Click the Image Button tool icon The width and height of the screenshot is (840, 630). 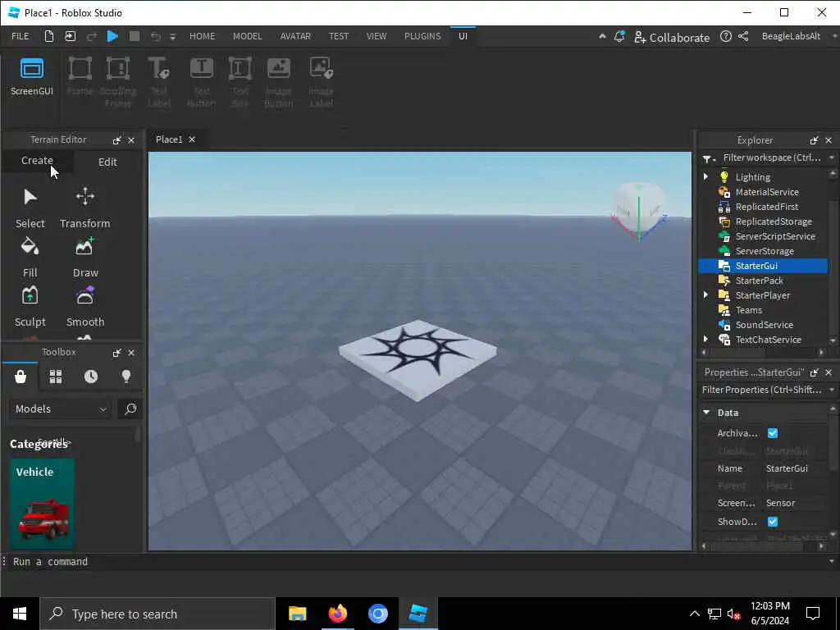[279, 69]
